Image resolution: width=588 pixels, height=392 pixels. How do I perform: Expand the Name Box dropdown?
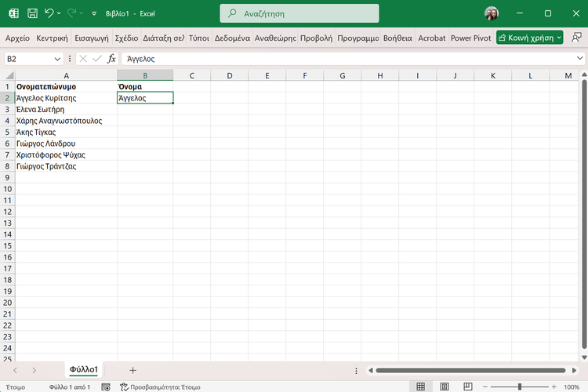(58, 59)
